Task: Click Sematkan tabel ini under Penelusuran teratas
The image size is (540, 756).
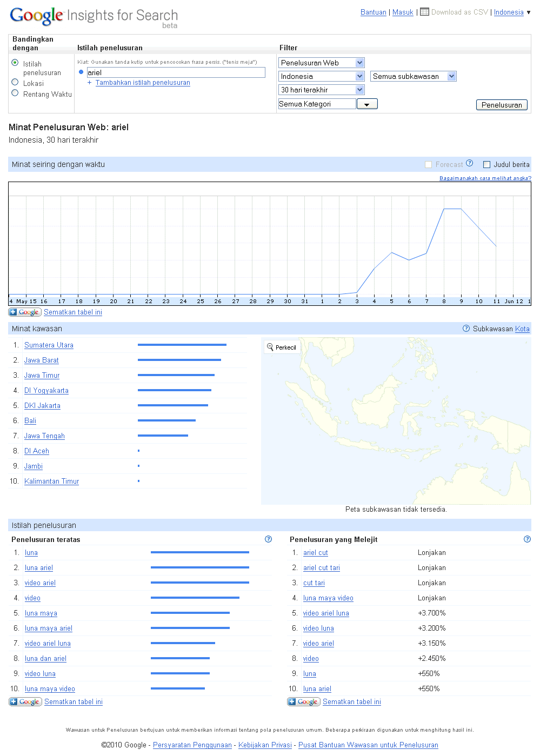Action: tap(74, 702)
